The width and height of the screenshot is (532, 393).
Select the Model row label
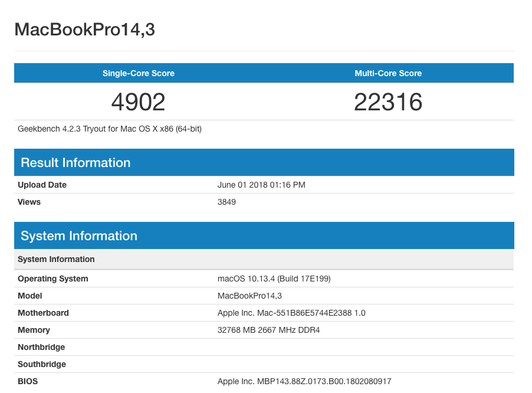(x=30, y=296)
